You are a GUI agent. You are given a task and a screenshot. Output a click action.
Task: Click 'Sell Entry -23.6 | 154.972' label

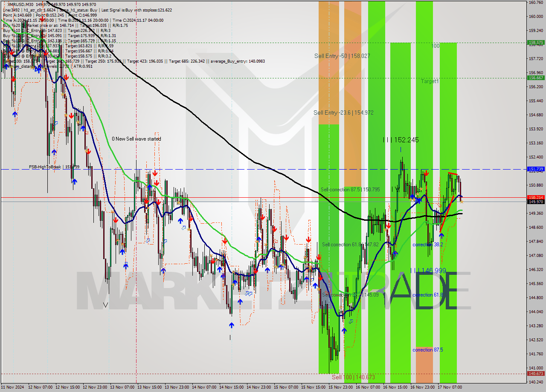343,112
